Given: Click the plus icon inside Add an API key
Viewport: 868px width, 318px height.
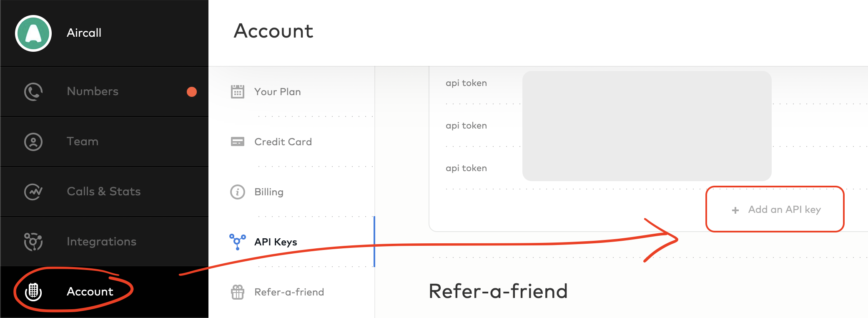Looking at the screenshot, I should point(735,210).
